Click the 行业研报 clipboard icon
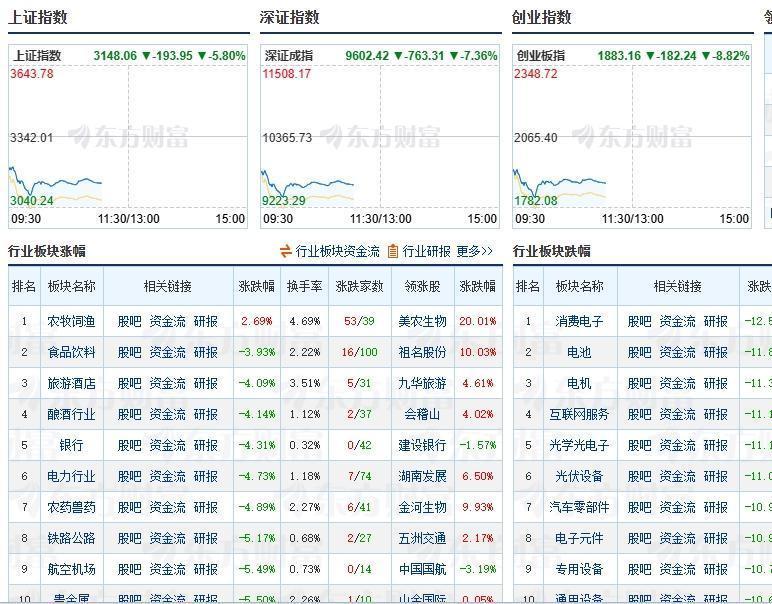Screen dimensions: 772x604 392,251
